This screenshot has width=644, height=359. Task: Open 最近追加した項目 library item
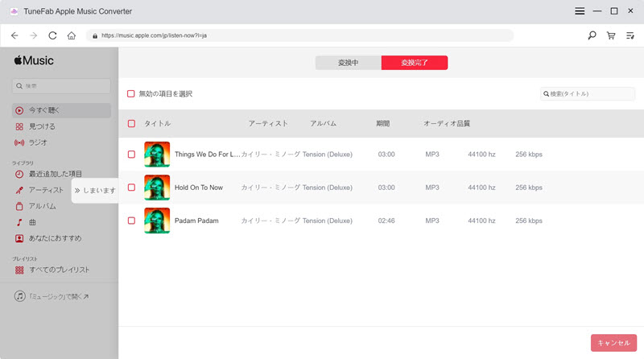tap(48, 174)
